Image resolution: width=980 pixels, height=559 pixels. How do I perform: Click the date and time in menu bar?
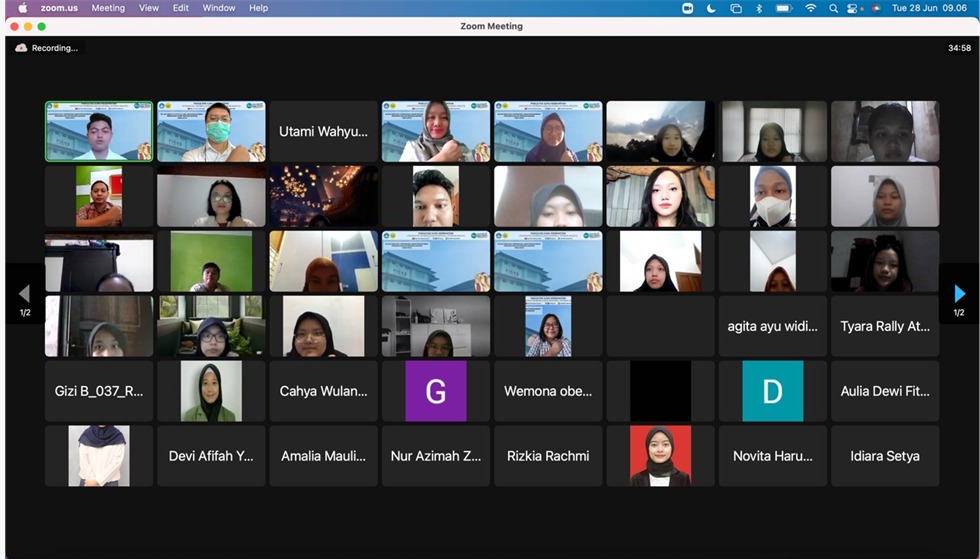[x=931, y=8]
